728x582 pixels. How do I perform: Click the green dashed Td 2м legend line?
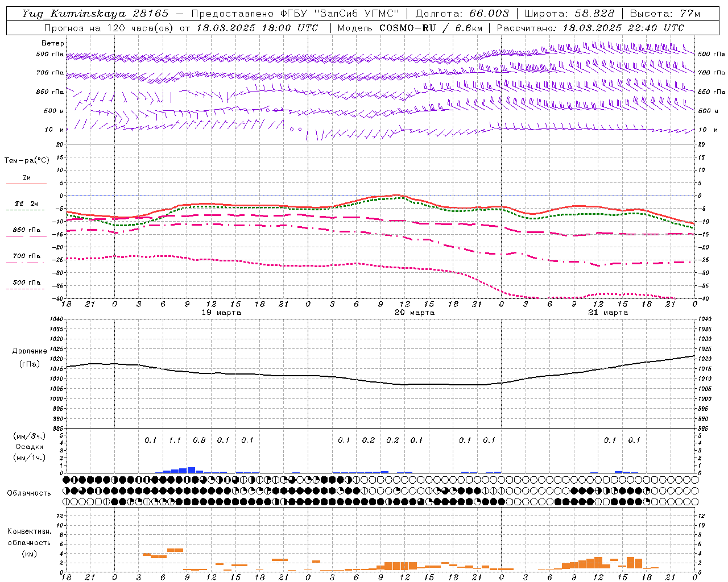click(x=26, y=210)
